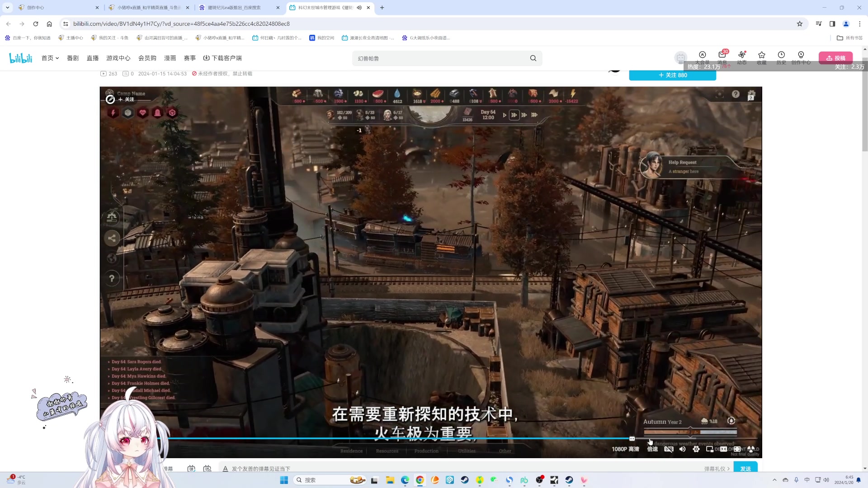Expand the 首页 dropdown
The height and width of the screenshot is (488, 868).
click(50, 58)
